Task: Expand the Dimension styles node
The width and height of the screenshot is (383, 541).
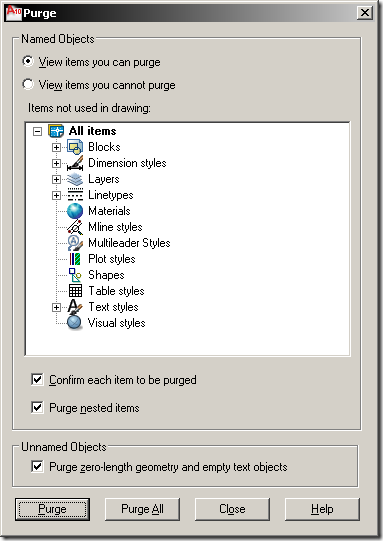Action: pyautogui.click(x=56, y=163)
